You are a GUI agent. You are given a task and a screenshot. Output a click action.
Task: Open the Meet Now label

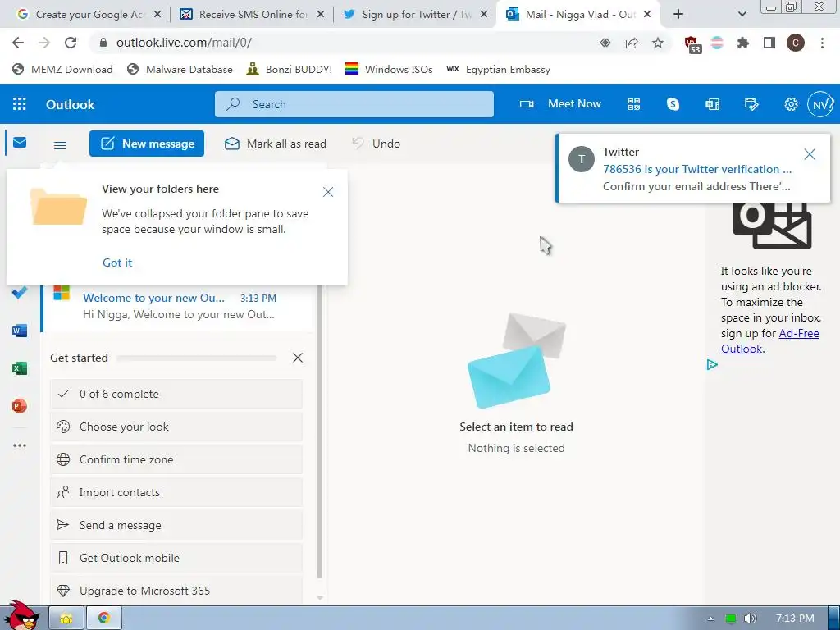pos(574,104)
